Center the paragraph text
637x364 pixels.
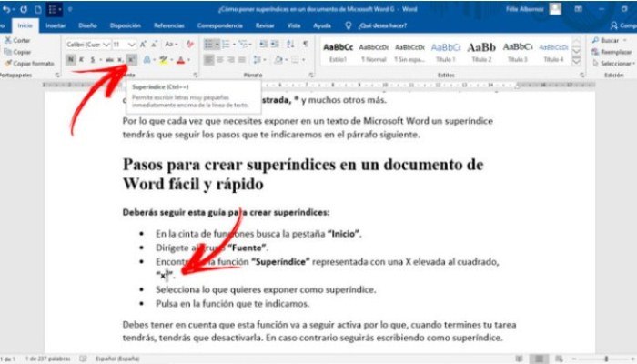tap(220, 60)
